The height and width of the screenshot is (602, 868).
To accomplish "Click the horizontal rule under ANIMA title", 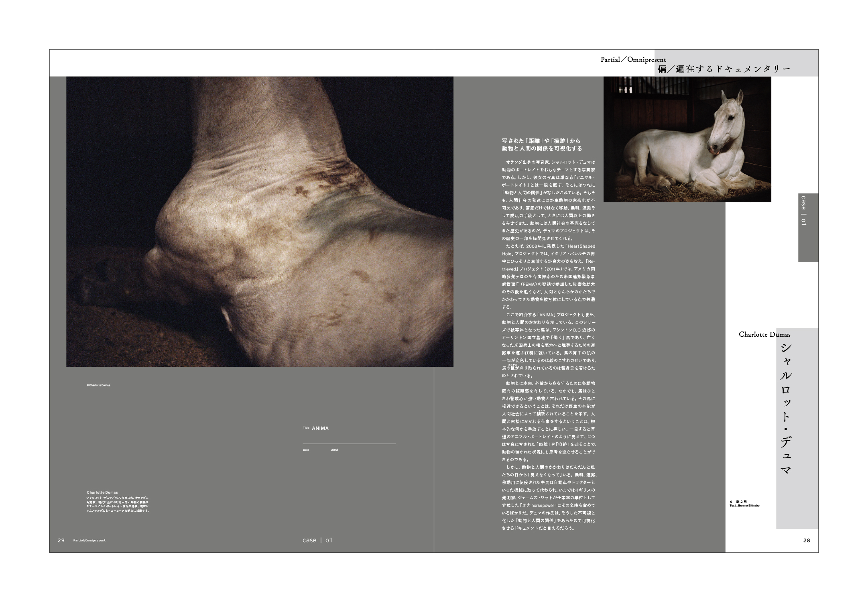I will tap(349, 444).
